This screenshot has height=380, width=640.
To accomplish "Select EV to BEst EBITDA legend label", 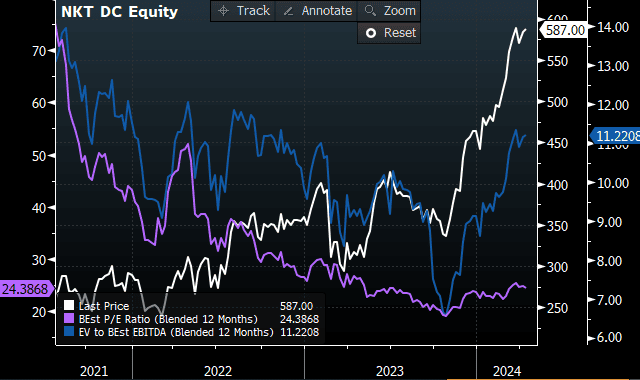I will coord(176,332).
